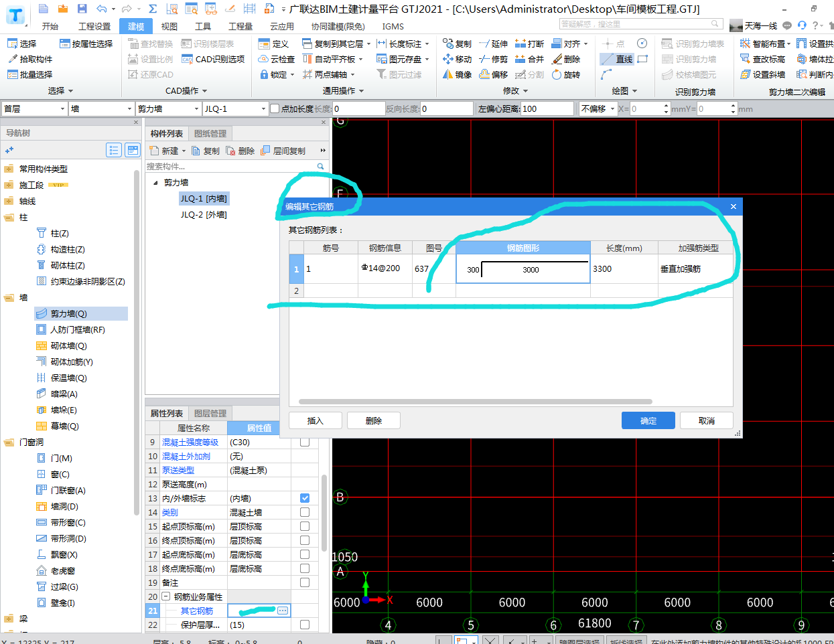Uncheck the 内/外墙标志 checkbox
Viewport: 834px width, 644px height.
pos(305,498)
